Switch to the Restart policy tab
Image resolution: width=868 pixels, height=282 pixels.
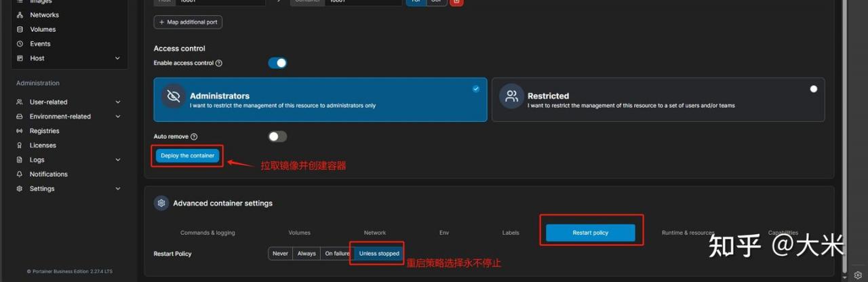[590, 233]
